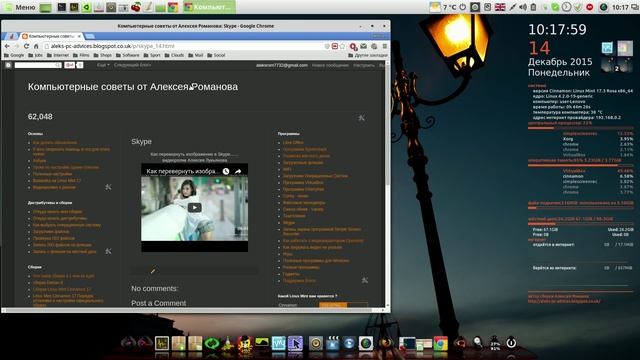This screenshot has width=640, height=360.
Task: Click the Post a Comment heading
Action: pos(158,303)
